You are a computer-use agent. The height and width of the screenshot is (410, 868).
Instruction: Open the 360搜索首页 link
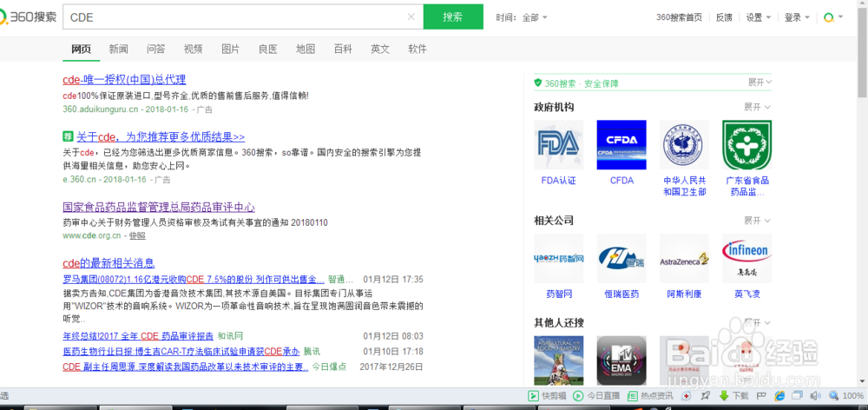[x=679, y=17]
